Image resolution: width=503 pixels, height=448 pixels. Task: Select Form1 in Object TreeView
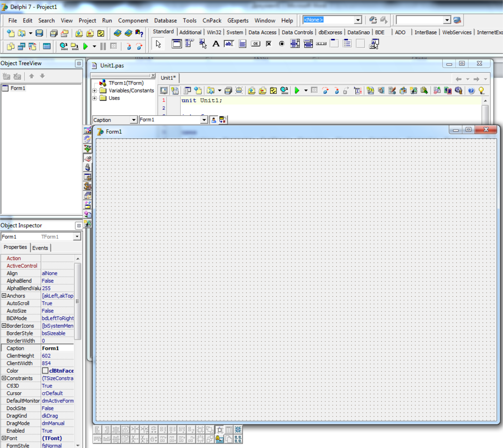pos(18,88)
